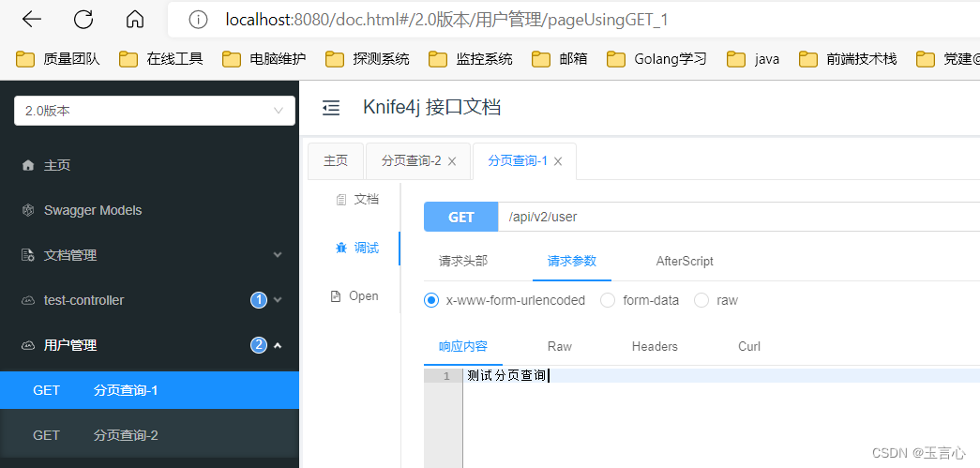The width and height of the screenshot is (980, 468).
Task: Open the 电脑维护 bookmark folder
Action: coord(264,59)
